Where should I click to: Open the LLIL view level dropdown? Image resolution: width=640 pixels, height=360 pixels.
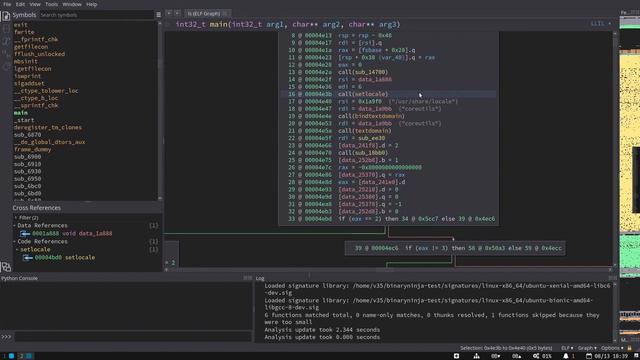point(600,24)
